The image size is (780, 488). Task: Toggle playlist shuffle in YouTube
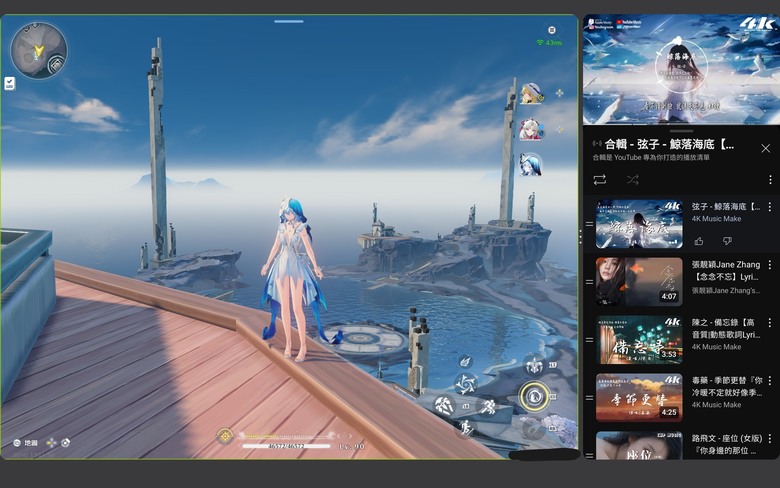click(x=632, y=180)
